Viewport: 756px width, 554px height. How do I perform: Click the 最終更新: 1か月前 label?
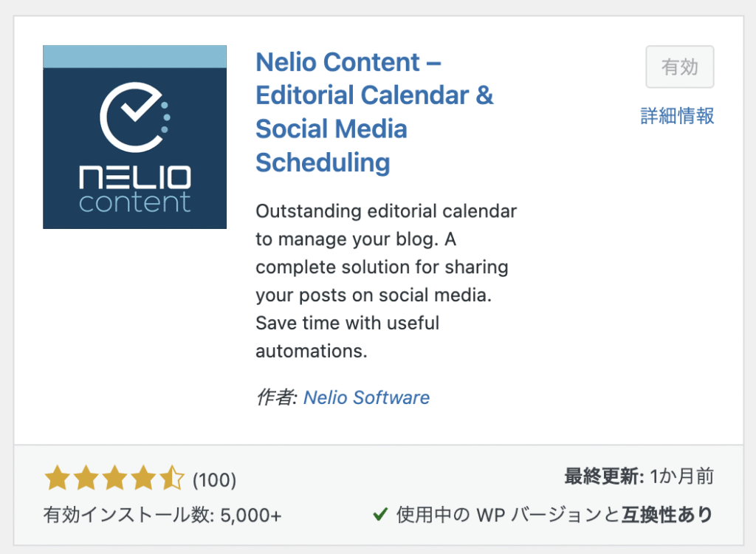click(639, 476)
